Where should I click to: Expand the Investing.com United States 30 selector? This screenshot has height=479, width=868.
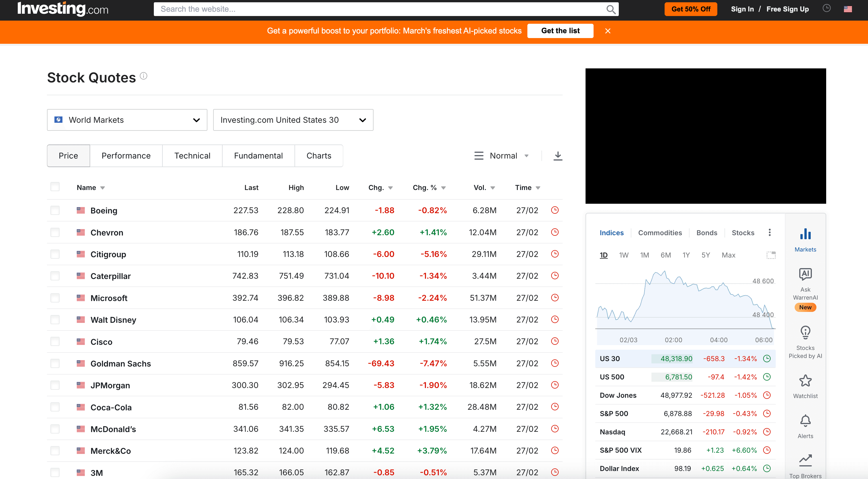[292, 120]
